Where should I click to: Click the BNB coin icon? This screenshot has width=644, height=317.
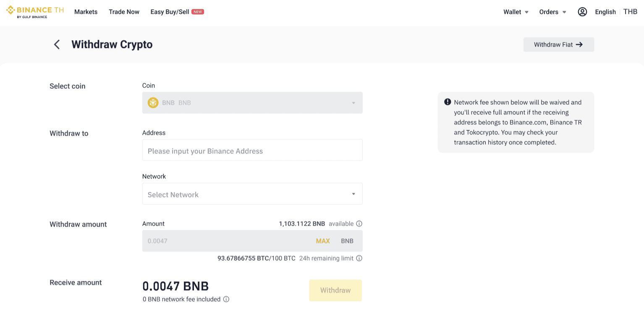153,103
